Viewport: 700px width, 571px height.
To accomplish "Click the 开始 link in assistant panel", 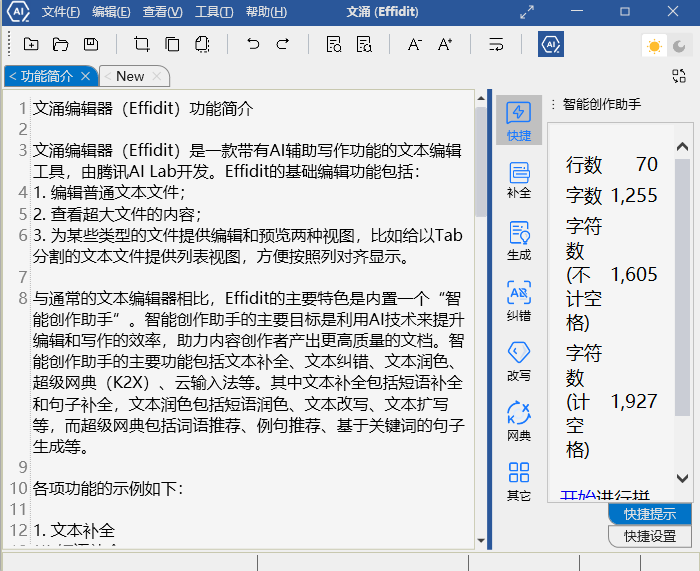I will point(576,495).
